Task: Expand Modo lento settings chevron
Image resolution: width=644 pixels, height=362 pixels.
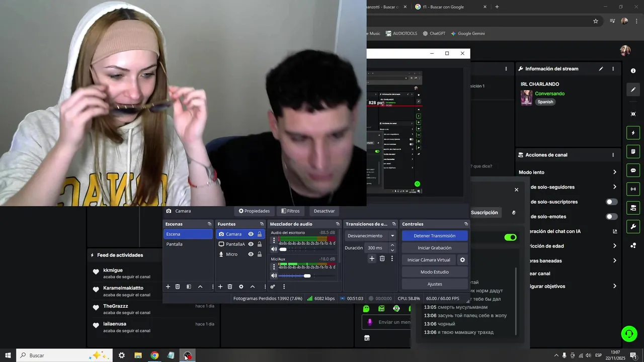Action: 614,172
